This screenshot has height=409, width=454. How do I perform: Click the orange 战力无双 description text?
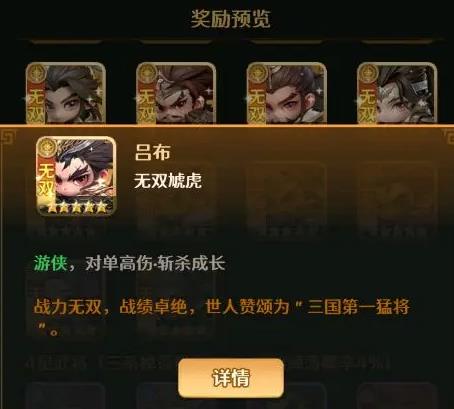[x=68, y=307]
